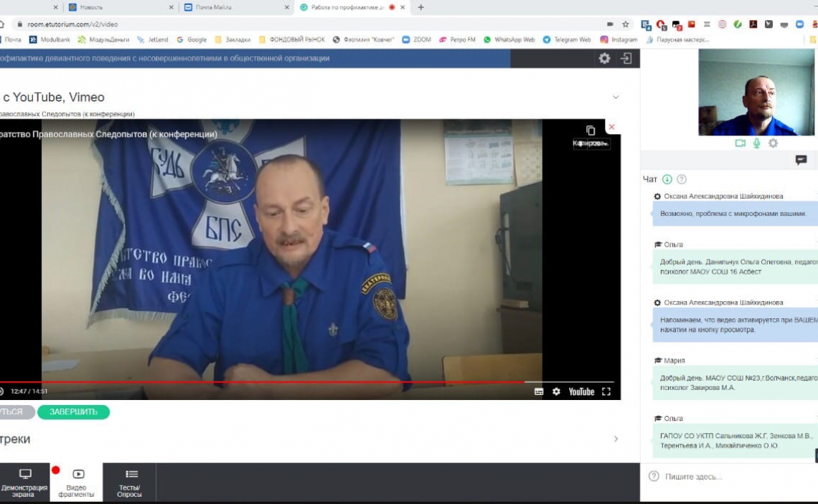This screenshot has height=504, width=818.
Task: Collapse the YouTube, Vimeo section chevron
Action: (x=615, y=98)
